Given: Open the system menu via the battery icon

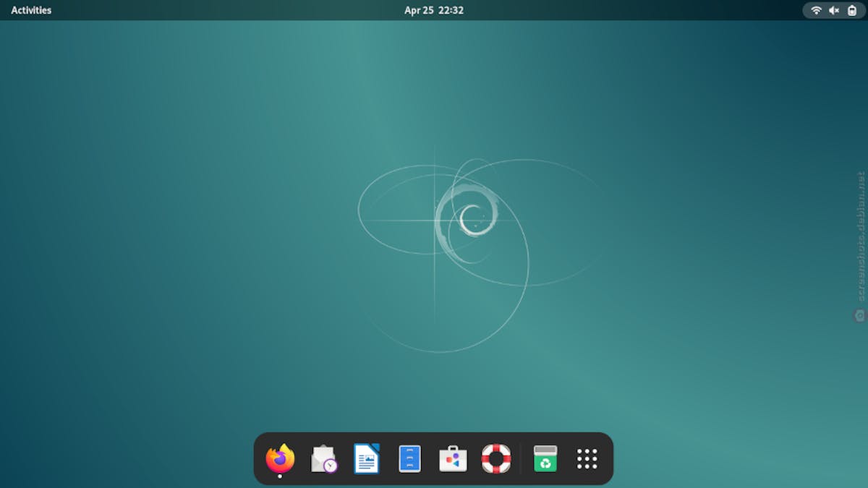Looking at the screenshot, I should click(852, 10).
